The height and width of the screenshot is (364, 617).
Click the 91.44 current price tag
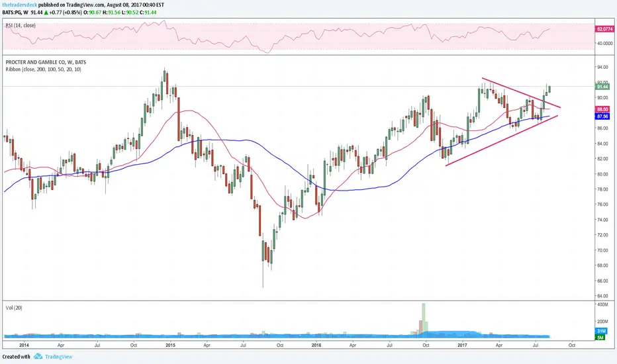pos(603,87)
